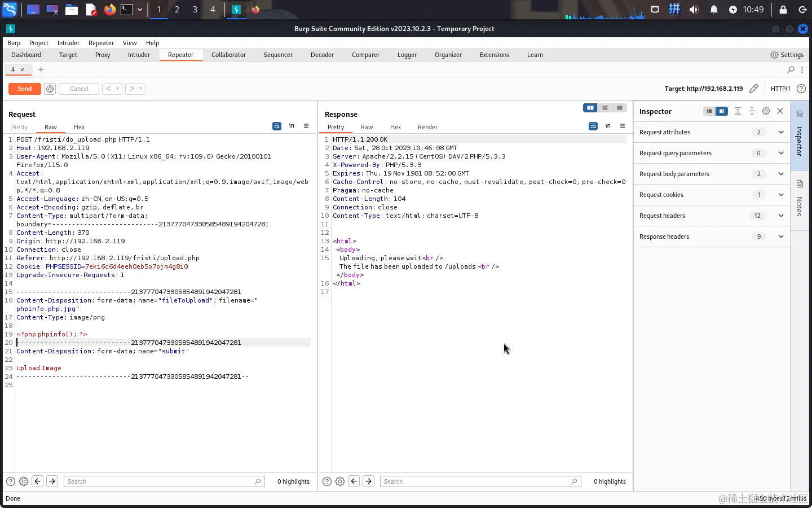Close the Inspector panel

tap(780, 111)
